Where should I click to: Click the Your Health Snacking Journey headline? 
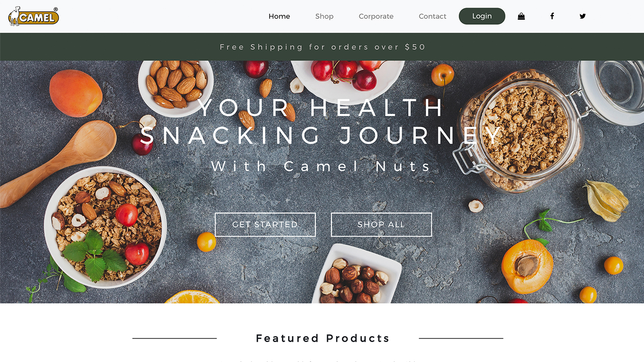click(322, 122)
